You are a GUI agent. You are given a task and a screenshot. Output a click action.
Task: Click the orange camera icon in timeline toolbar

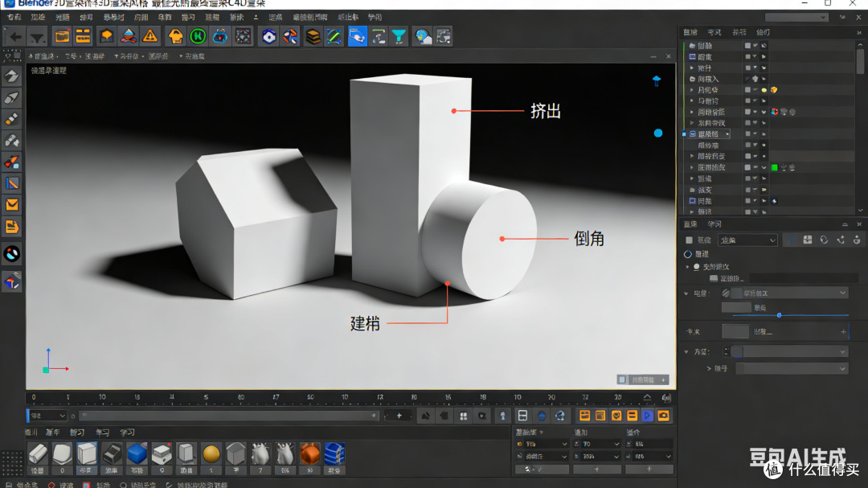pos(664,416)
